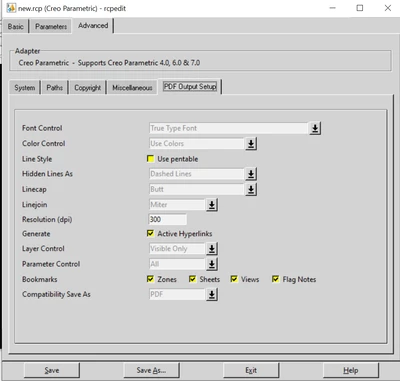The width and height of the screenshot is (400, 381).
Task: Open the Color Control dropdown arrow
Action: (x=251, y=144)
